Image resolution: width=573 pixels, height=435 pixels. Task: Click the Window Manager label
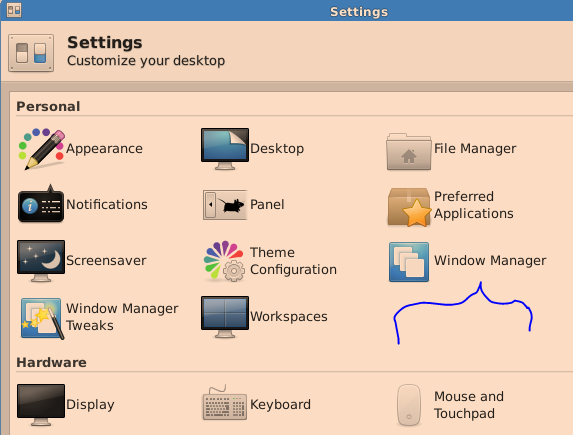[x=490, y=261]
